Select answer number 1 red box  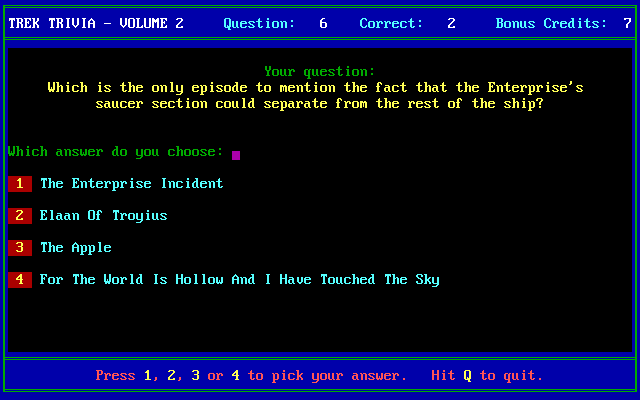coord(20,184)
